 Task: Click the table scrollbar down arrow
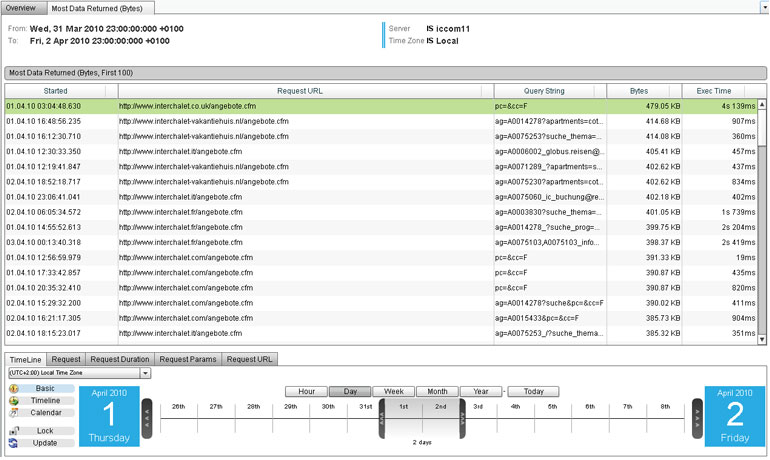tap(762, 339)
